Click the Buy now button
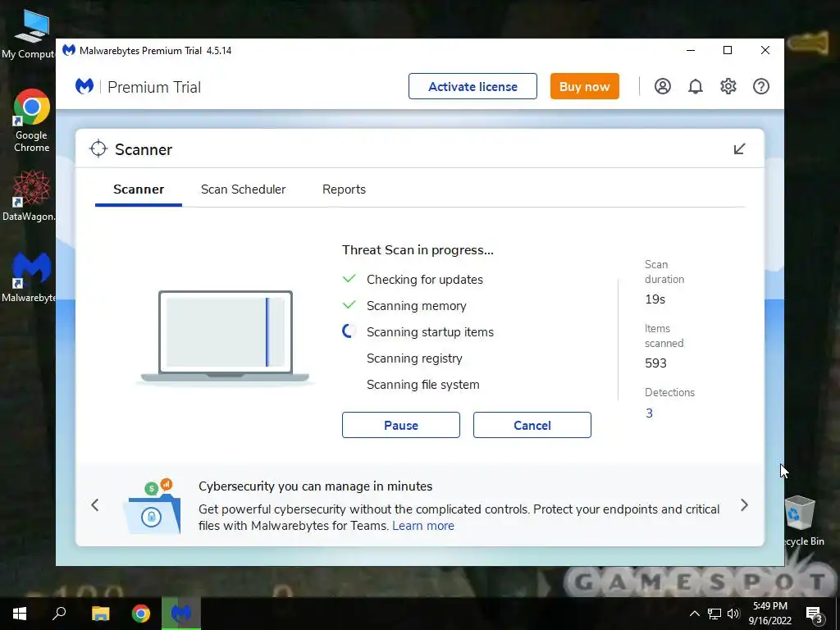This screenshot has width=840, height=630. [584, 86]
